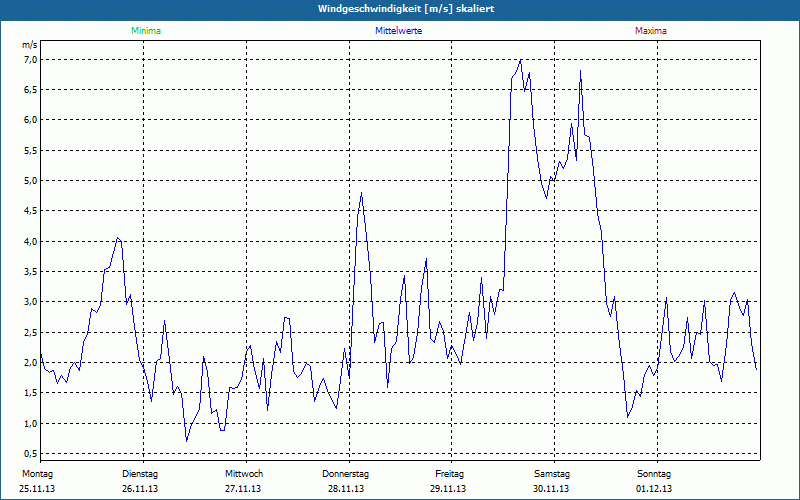Viewport: 800px width, 500px height.
Task: Click the Donnerstag 4,8 peak on the curve
Action: click(361, 193)
